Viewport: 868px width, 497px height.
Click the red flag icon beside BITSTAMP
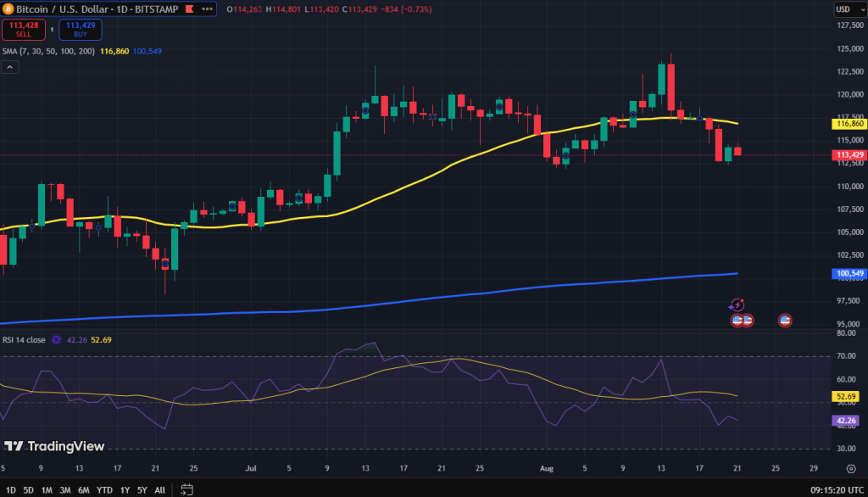click(190, 8)
